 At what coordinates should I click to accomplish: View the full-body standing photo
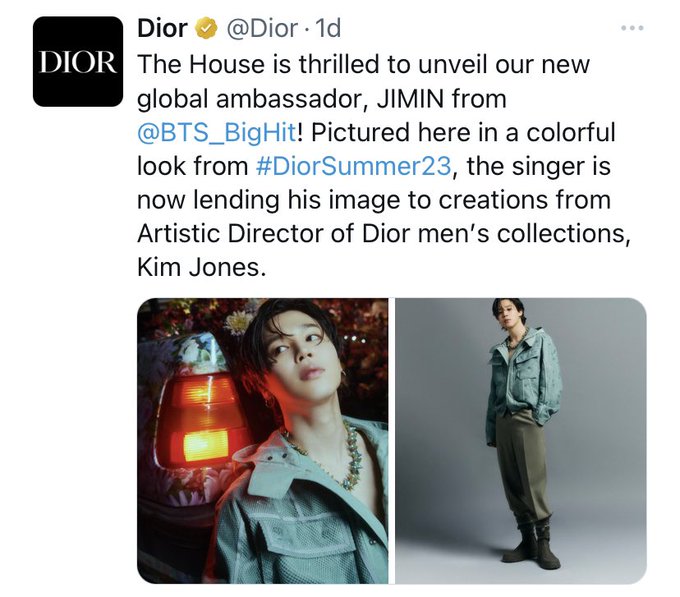click(x=521, y=441)
